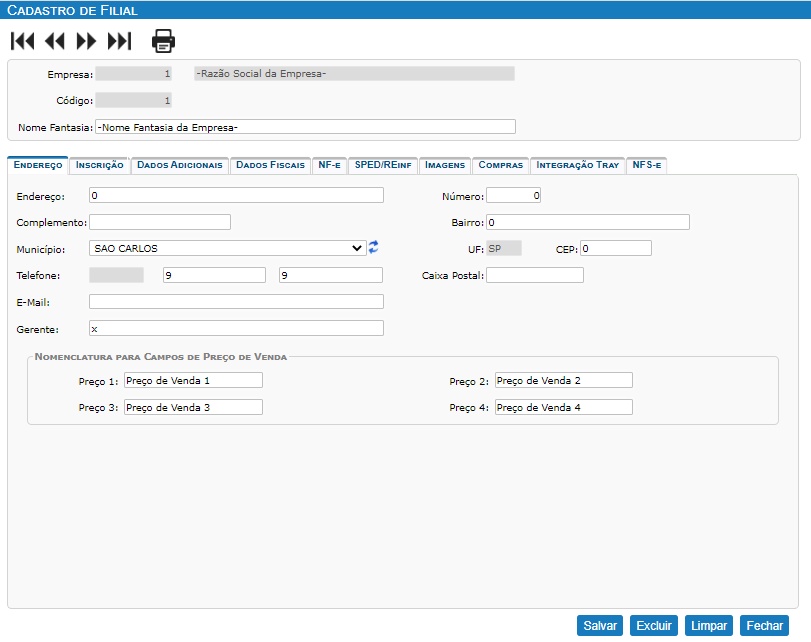Screen dimensions: 811x642
Task: Focus the Nome Fantasia field
Action: click(305, 127)
